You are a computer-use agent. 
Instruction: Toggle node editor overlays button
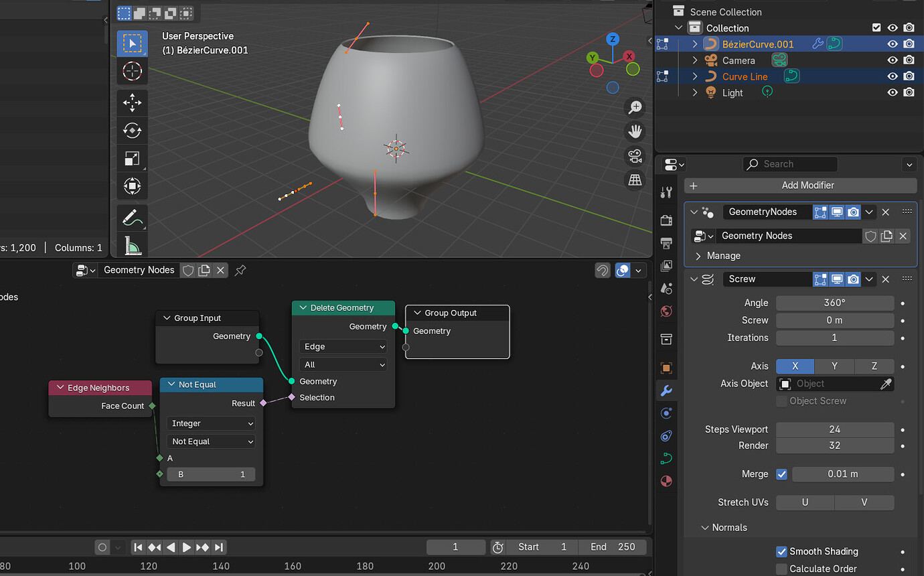tap(623, 270)
